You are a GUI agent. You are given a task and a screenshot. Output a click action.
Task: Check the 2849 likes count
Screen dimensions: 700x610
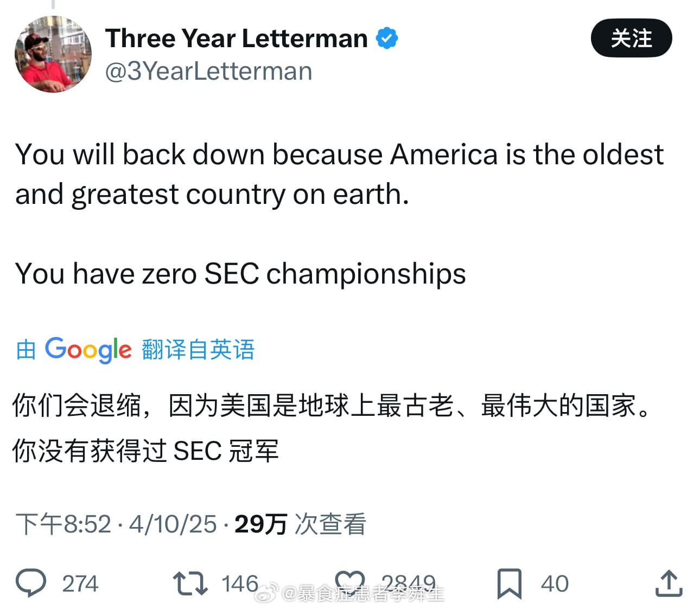(408, 584)
